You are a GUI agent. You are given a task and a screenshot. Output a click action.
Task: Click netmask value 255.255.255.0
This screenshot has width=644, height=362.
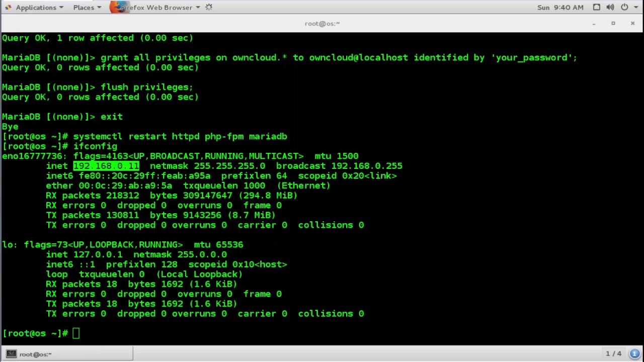pyautogui.click(x=229, y=166)
